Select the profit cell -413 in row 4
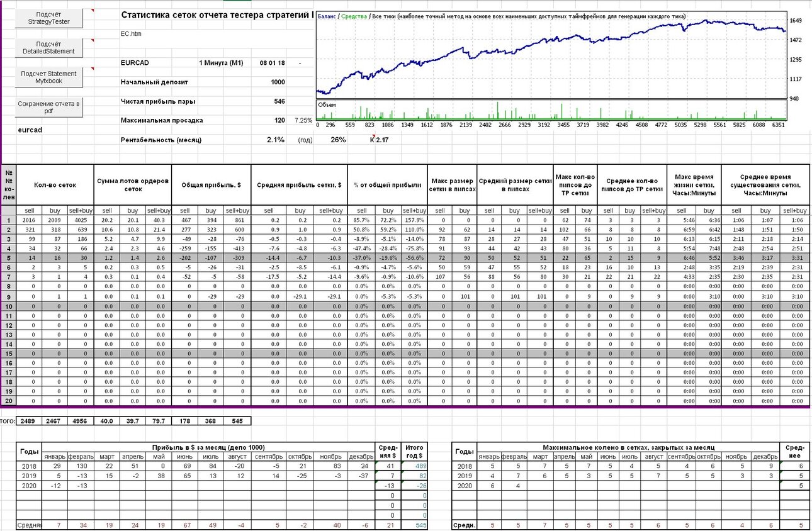 click(x=237, y=249)
